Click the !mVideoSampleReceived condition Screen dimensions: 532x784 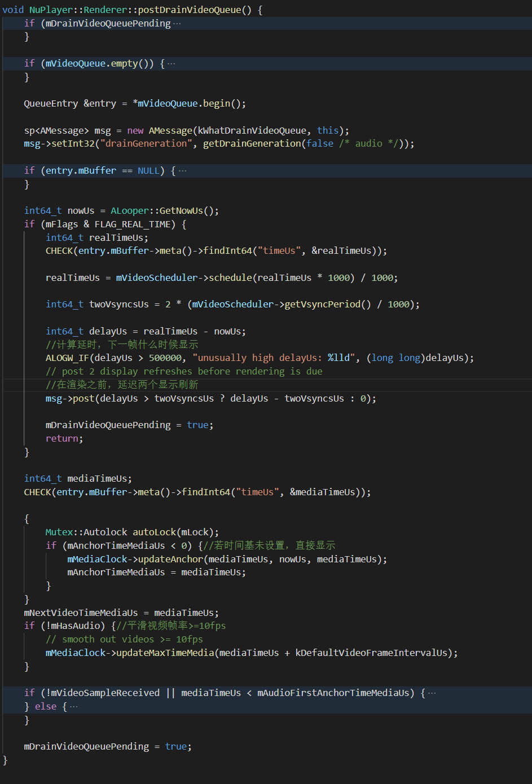pyautogui.click(x=103, y=693)
